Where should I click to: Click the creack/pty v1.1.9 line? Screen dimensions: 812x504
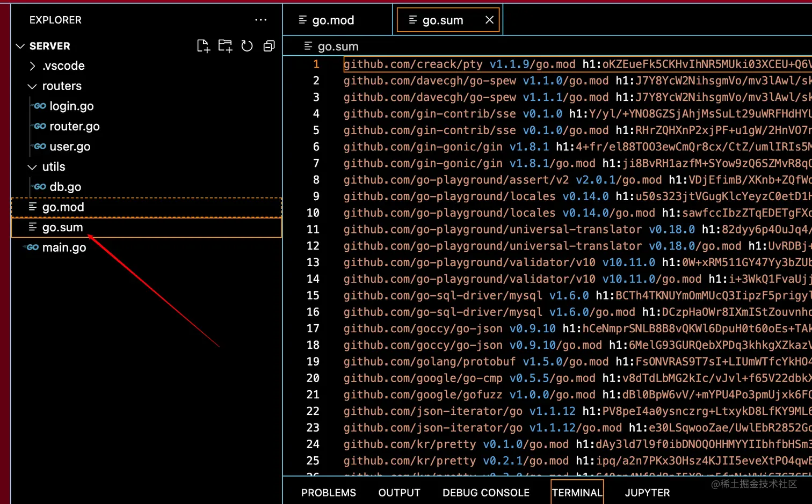coord(577,64)
